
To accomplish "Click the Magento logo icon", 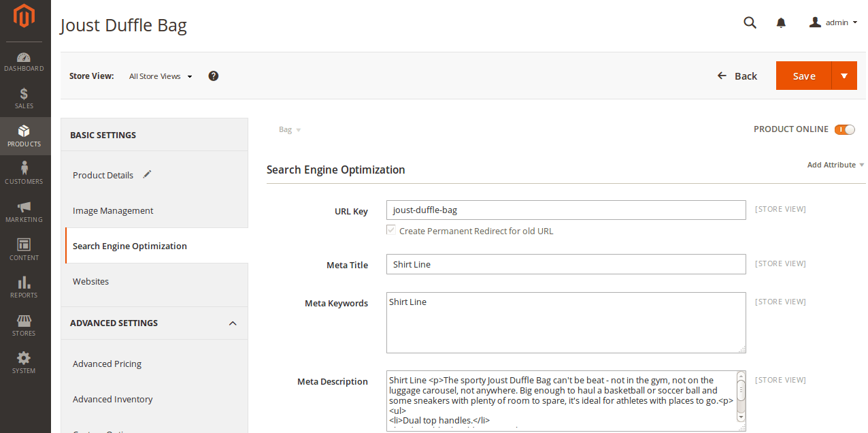I will (24, 16).
